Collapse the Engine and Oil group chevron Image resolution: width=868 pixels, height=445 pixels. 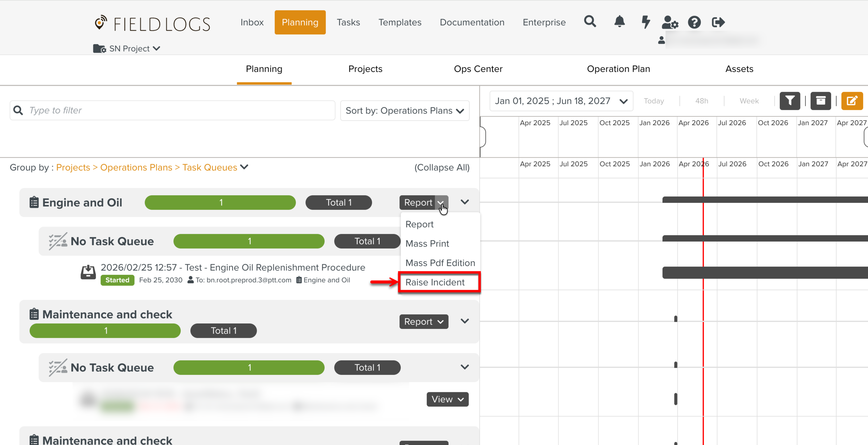465,202
